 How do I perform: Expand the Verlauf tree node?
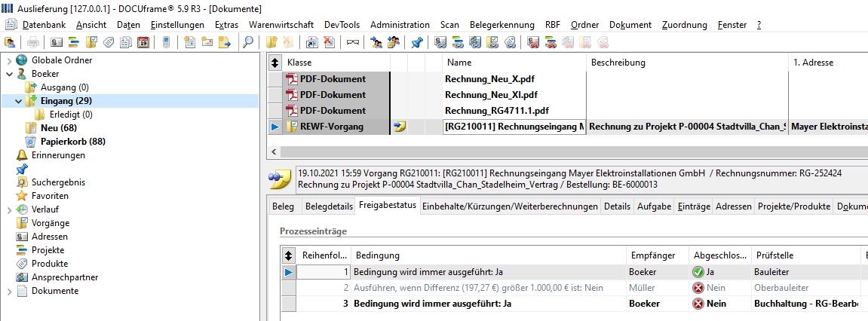9,209
